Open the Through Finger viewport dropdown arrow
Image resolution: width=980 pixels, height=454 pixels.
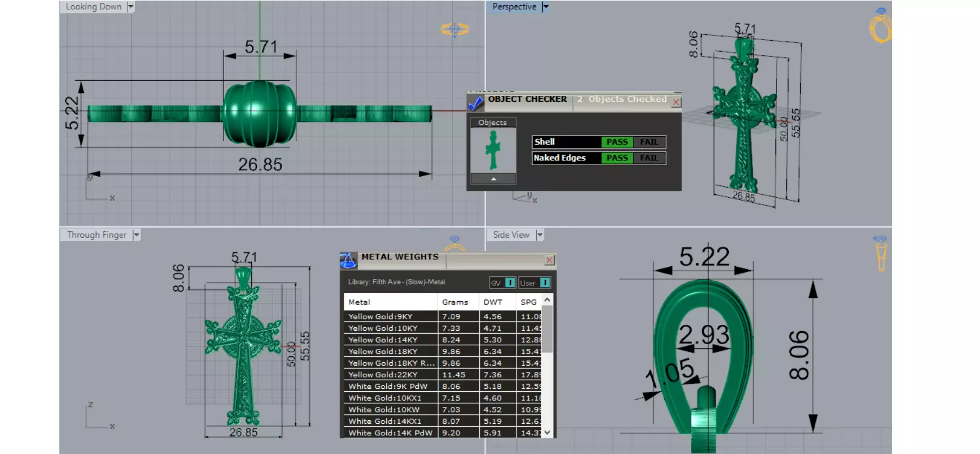pos(137,235)
